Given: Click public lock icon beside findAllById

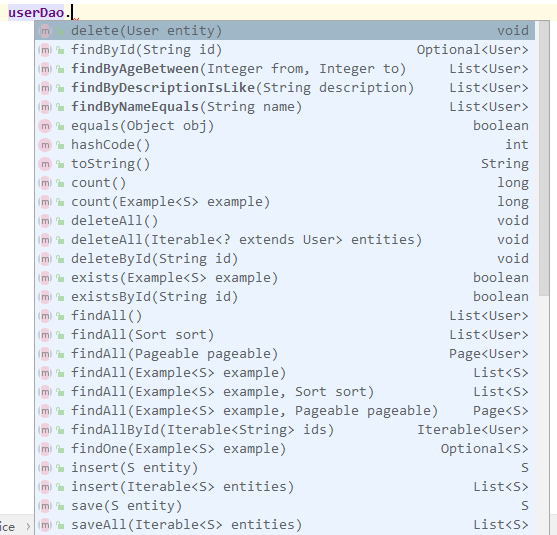Looking at the screenshot, I should [60, 431].
